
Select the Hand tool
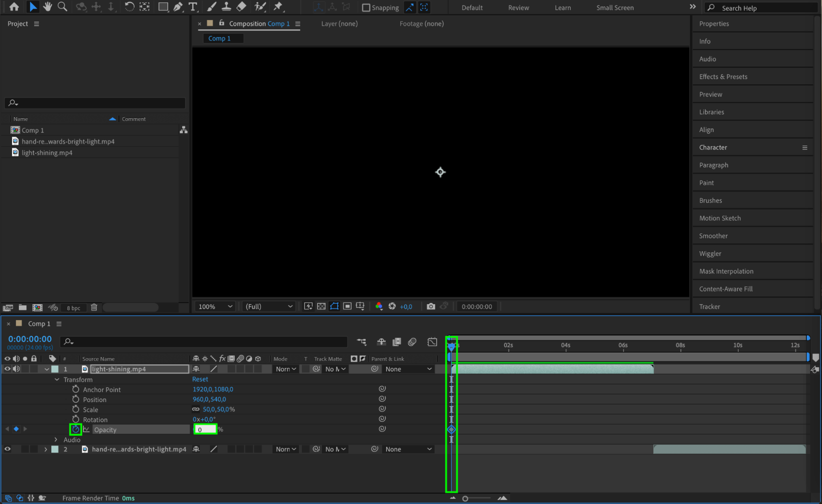[x=48, y=7]
